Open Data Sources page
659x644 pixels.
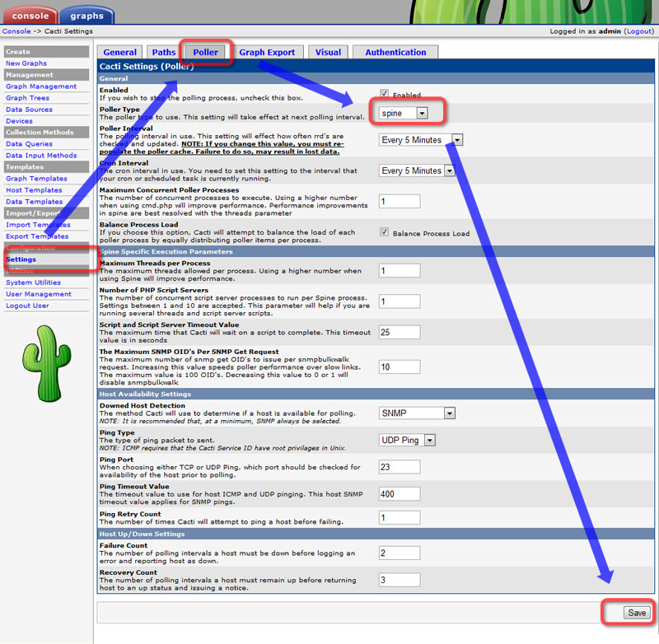tap(29, 110)
